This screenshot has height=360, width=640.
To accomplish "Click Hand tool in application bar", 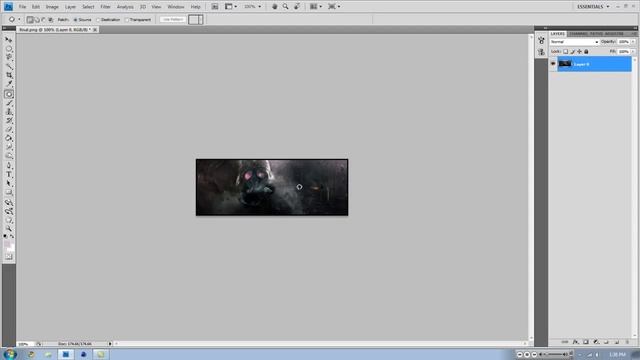I will click(x=275, y=7).
